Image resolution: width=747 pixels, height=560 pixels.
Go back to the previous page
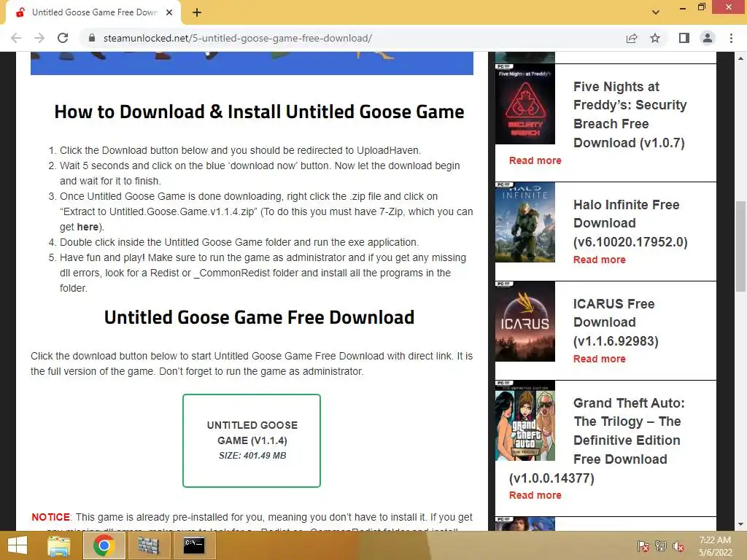(x=16, y=38)
